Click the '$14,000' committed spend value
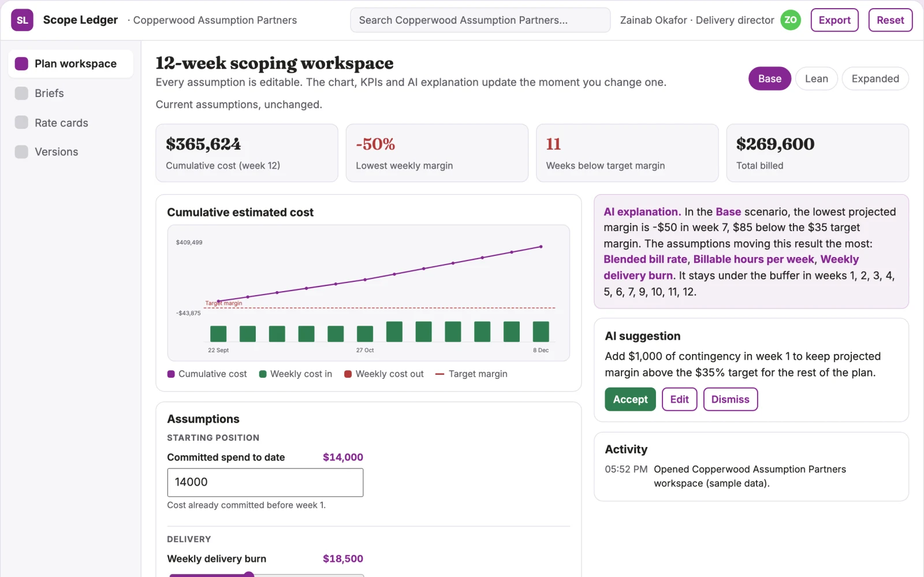Image resolution: width=924 pixels, height=577 pixels. tap(343, 457)
